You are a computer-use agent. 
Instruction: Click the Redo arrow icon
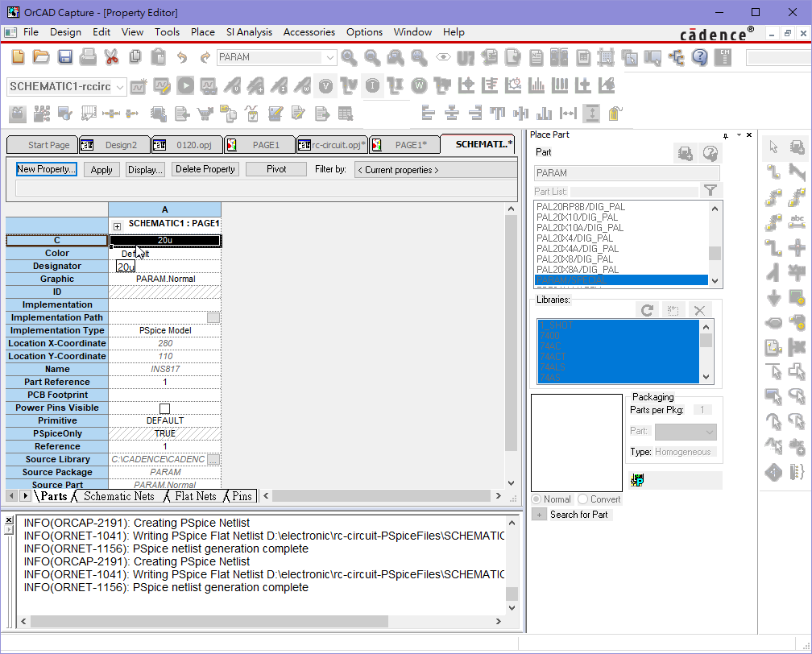[205, 57]
